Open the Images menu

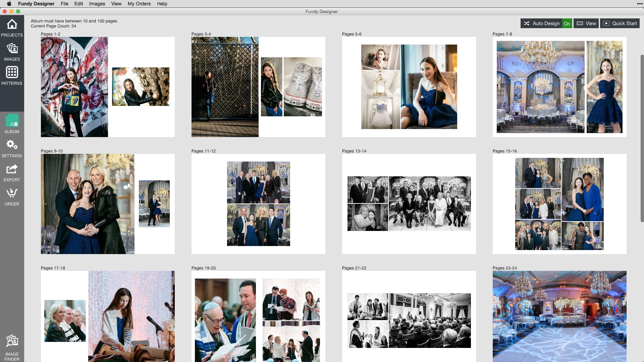[97, 4]
